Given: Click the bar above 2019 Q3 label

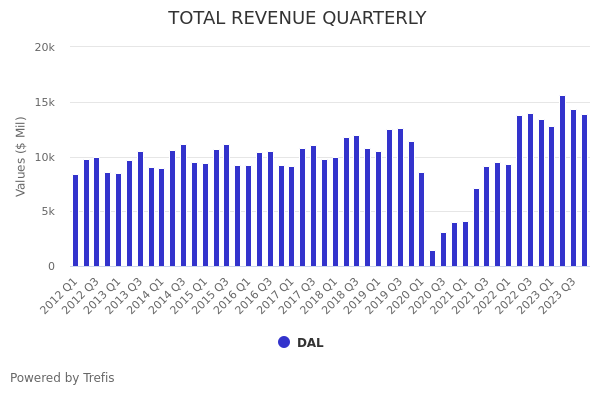Looking at the screenshot, I should (400, 198).
